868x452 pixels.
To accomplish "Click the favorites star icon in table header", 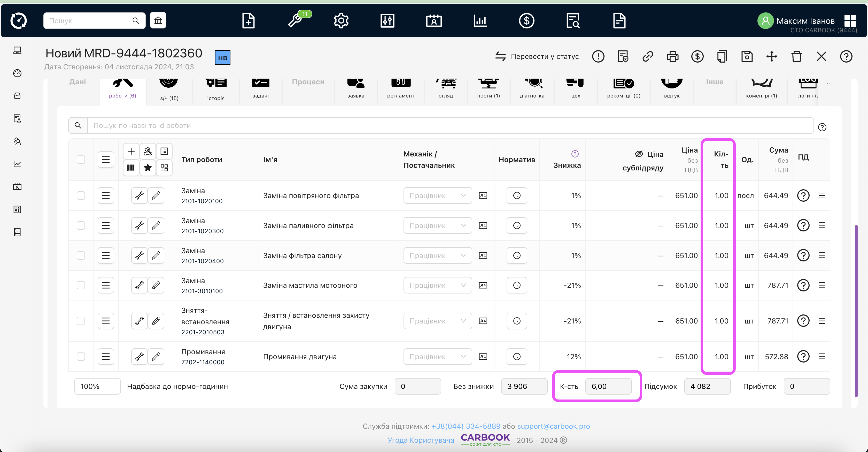I will (x=148, y=168).
